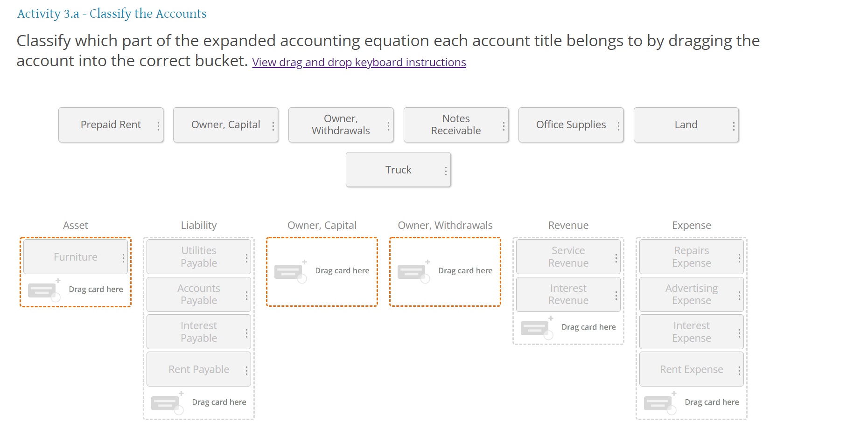
Task: Pick the Notes Receivable card
Action: coord(456,124)
